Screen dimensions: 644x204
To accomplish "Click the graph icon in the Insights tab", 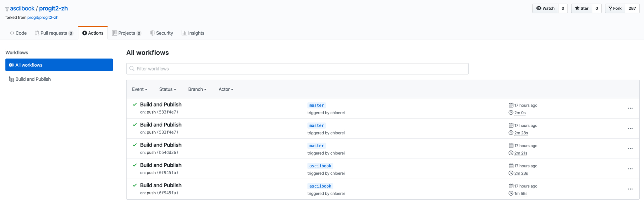I will point(184,33).
